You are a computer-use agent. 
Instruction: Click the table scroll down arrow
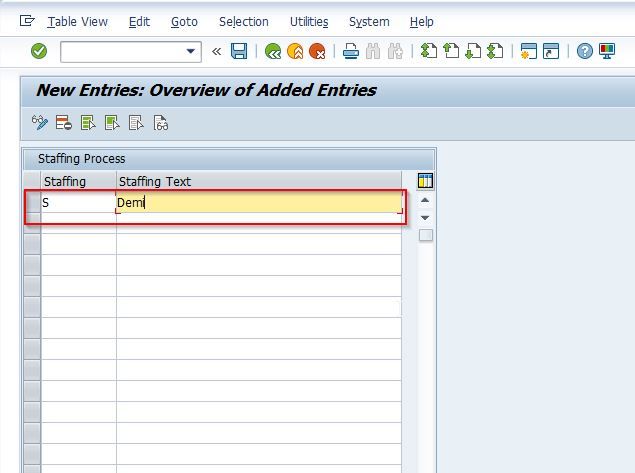pyautogui.click(x=425, y=218)
